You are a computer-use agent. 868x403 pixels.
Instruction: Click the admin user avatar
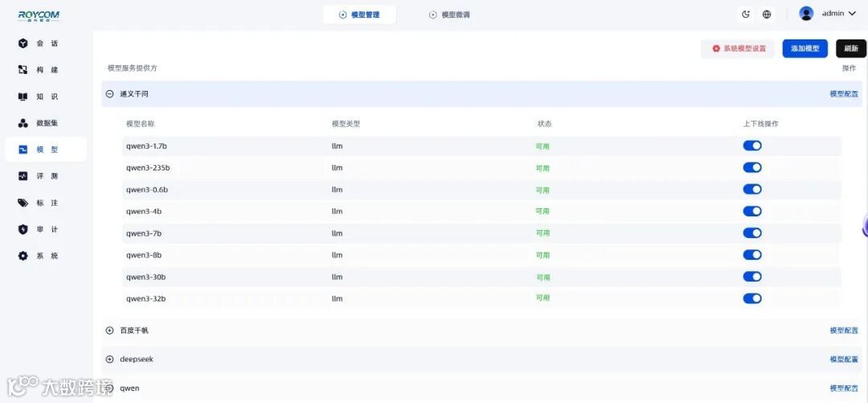pos(807,14)
